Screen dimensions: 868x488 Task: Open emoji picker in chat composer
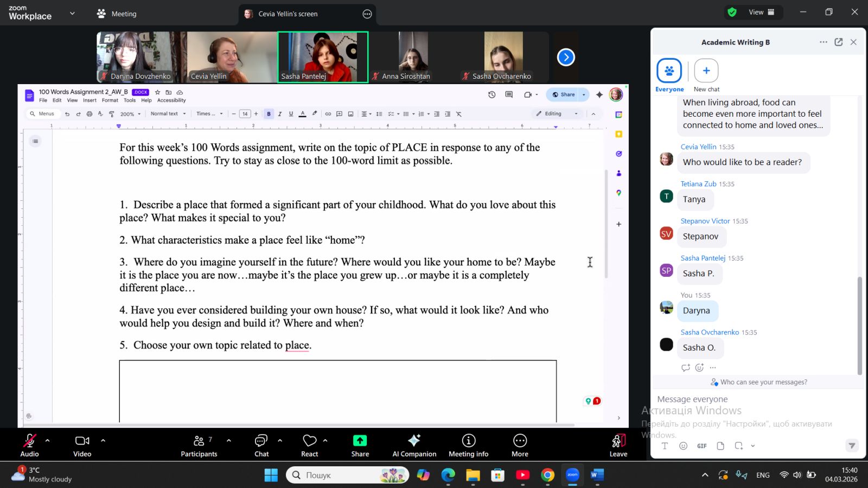683,446
